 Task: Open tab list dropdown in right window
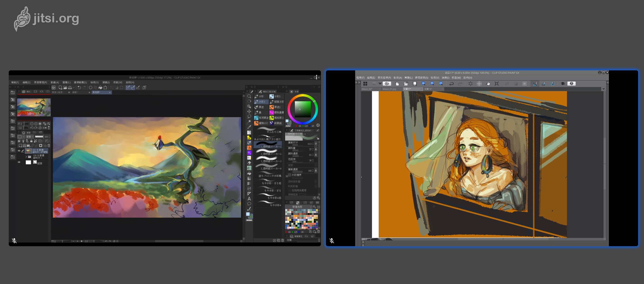pos(603,89)
